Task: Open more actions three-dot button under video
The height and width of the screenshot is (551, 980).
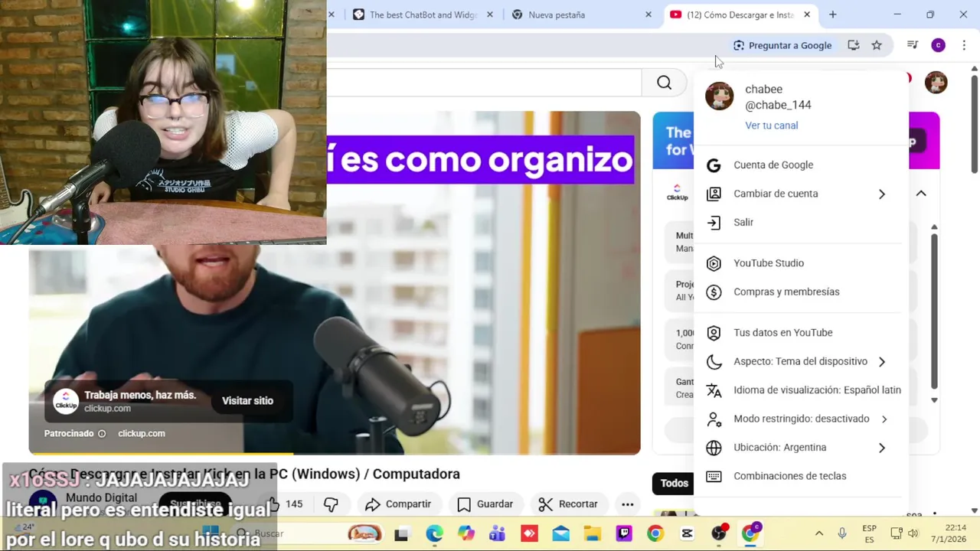Action: pyautogui.click(x=627, y=504)
